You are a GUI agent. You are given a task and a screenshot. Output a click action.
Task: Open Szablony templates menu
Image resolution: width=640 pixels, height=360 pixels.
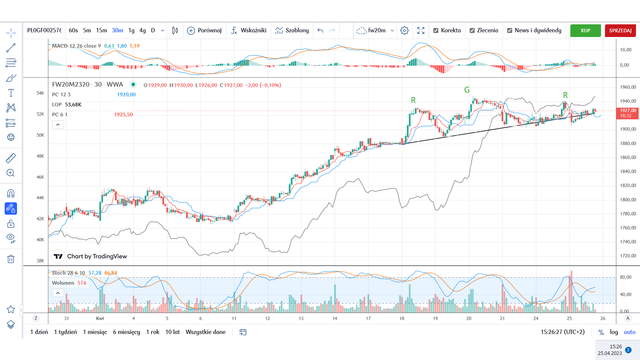(x=292, y=31)
